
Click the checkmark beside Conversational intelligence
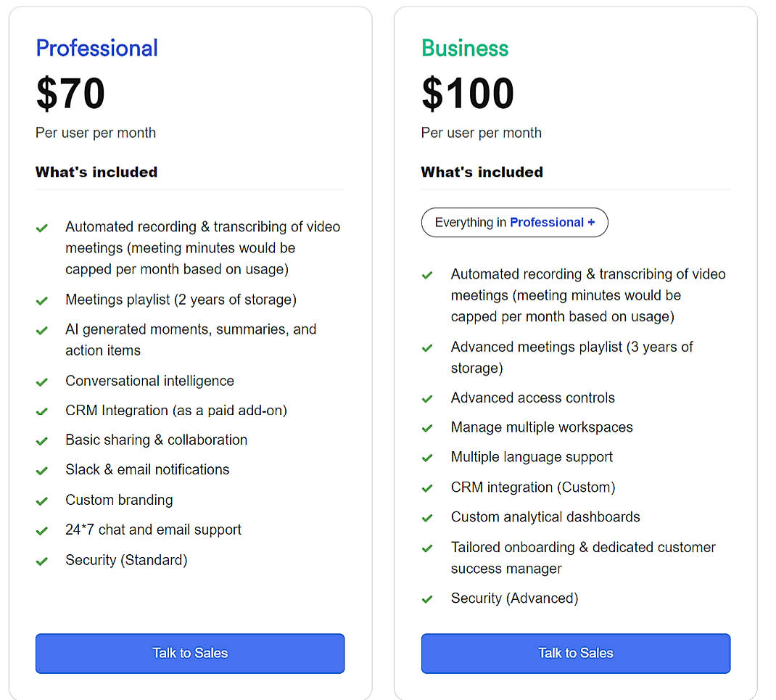tap(42, 381)
